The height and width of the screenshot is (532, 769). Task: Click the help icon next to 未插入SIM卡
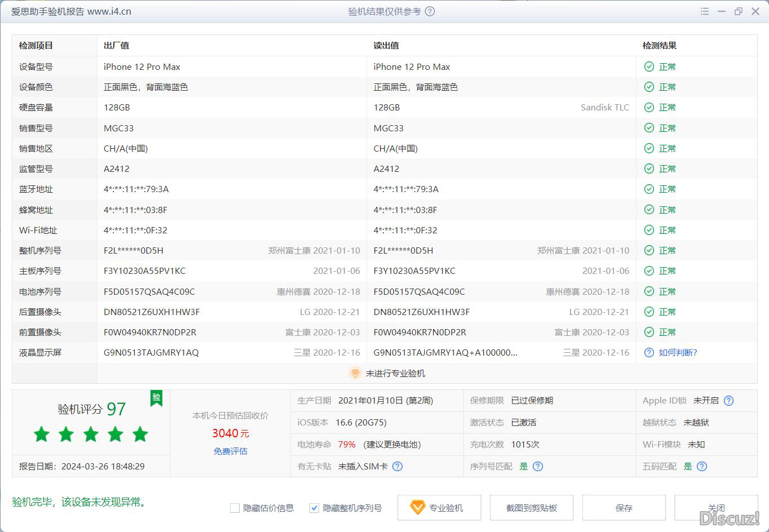[x=397, y=466]
